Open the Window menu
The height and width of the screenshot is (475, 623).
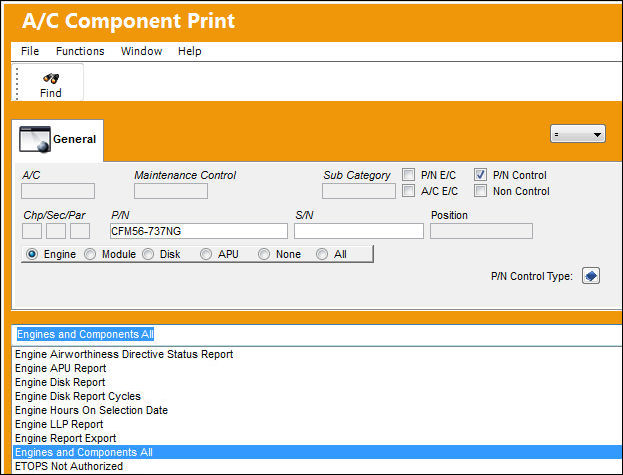tap(141, 51)
